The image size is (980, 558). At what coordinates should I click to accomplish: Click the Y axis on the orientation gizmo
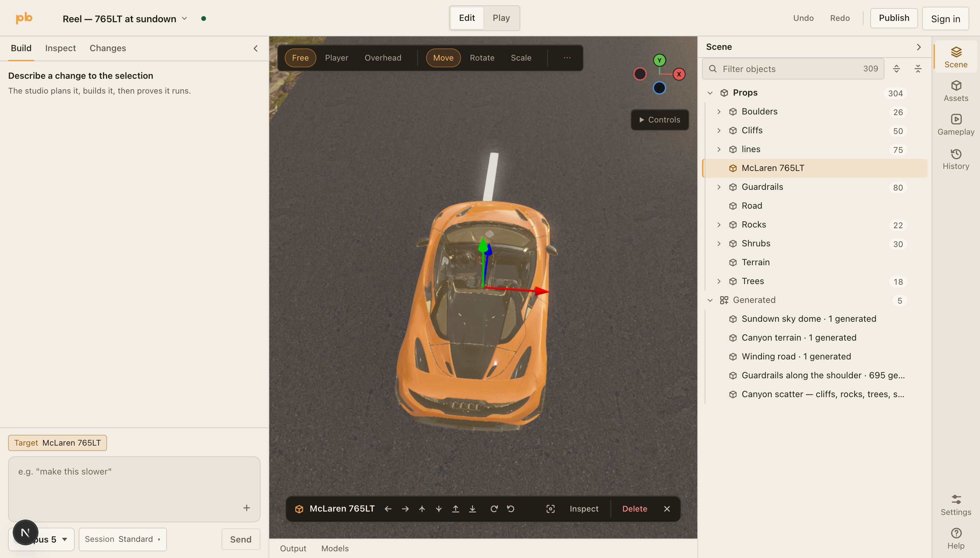point(659,60)
